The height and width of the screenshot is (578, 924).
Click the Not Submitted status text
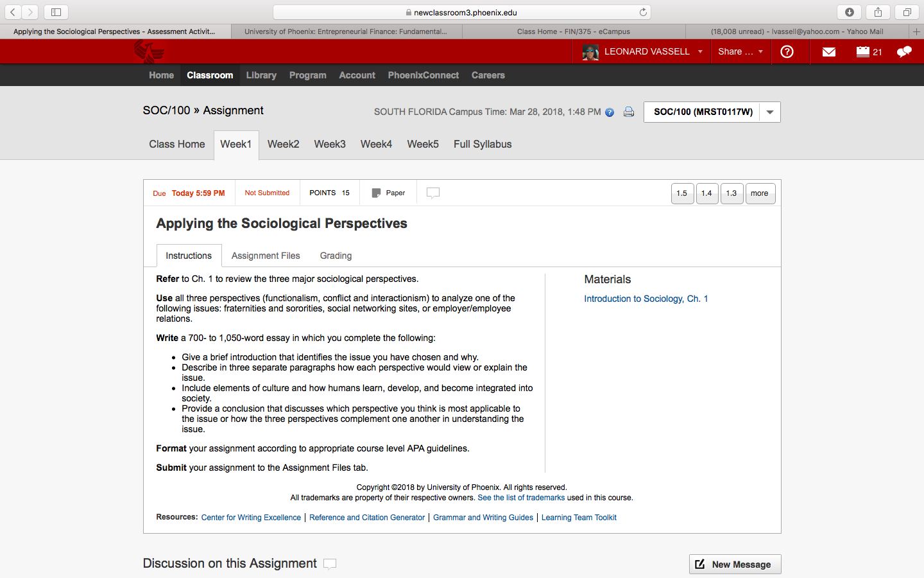point(267,193)
